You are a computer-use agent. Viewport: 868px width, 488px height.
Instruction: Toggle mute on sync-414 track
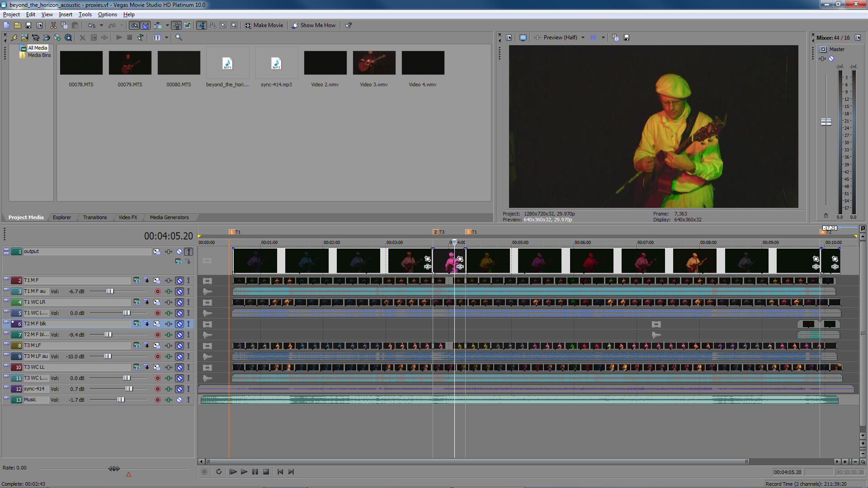[x=179, y=389]
